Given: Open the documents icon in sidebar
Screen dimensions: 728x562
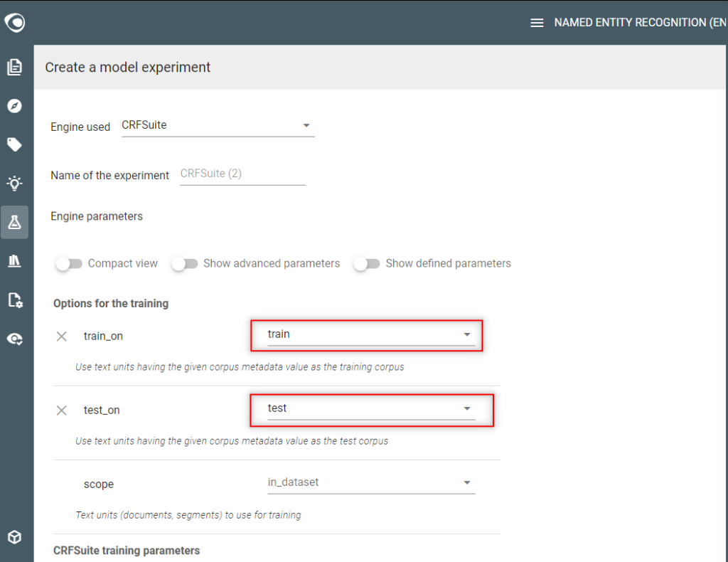Looking at the screenshot, I should [14, 67].
